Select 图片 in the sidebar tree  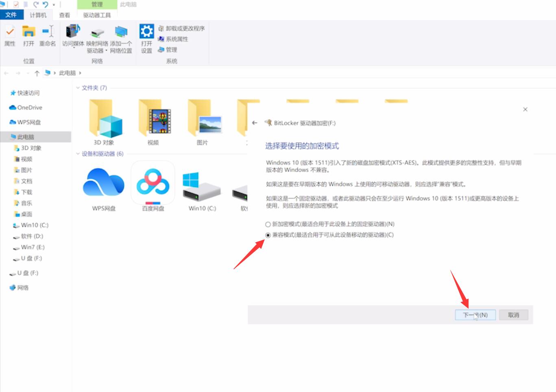pyautogui.click(x=23, y=170)
